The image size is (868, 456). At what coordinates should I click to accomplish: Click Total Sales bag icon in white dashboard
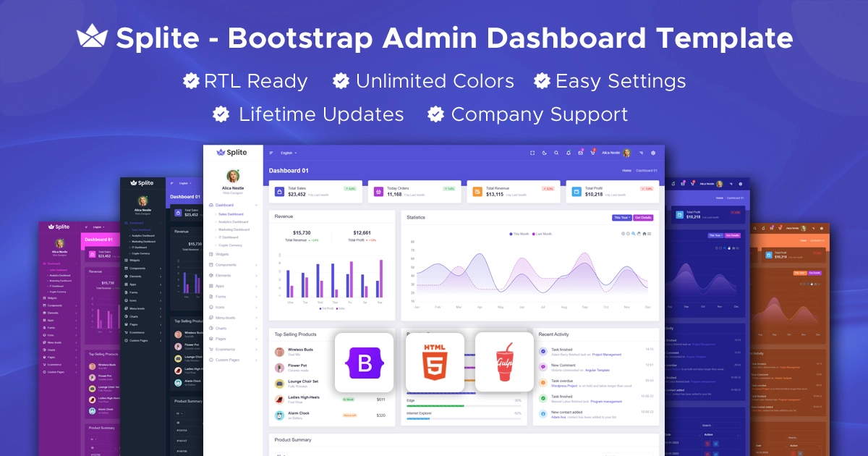click(280, 191)
